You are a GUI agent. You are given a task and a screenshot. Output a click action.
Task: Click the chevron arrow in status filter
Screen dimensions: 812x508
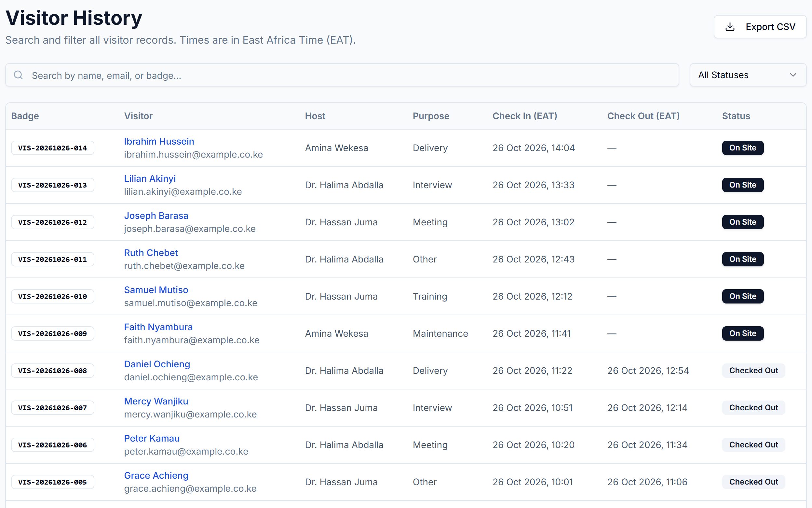click(x=793, y=75)
